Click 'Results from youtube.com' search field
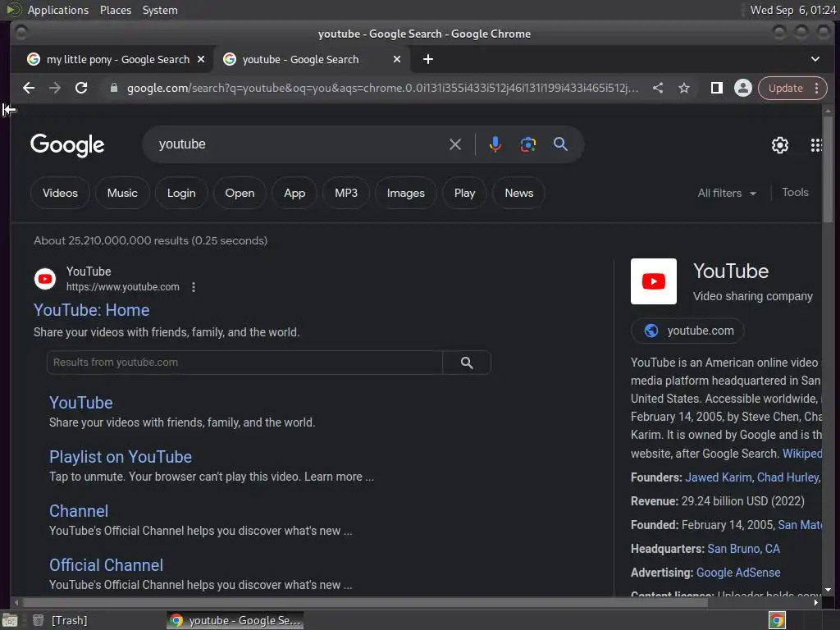 tap(244, 363)
